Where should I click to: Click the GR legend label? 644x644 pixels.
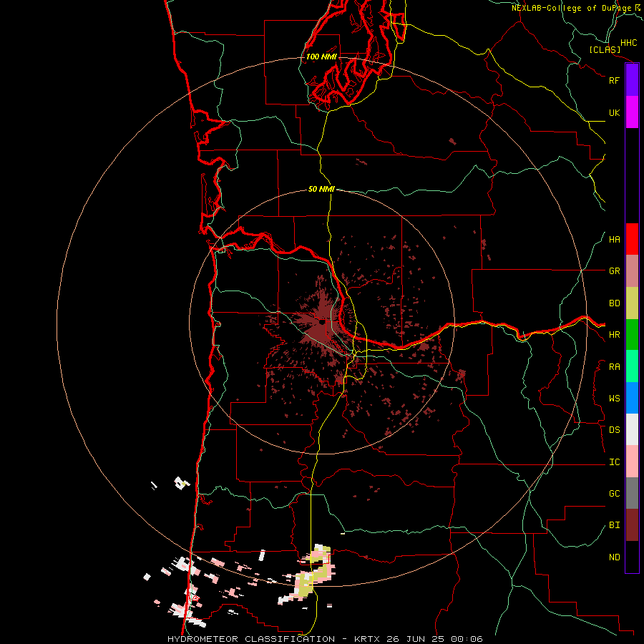click(x=614, y=271)
